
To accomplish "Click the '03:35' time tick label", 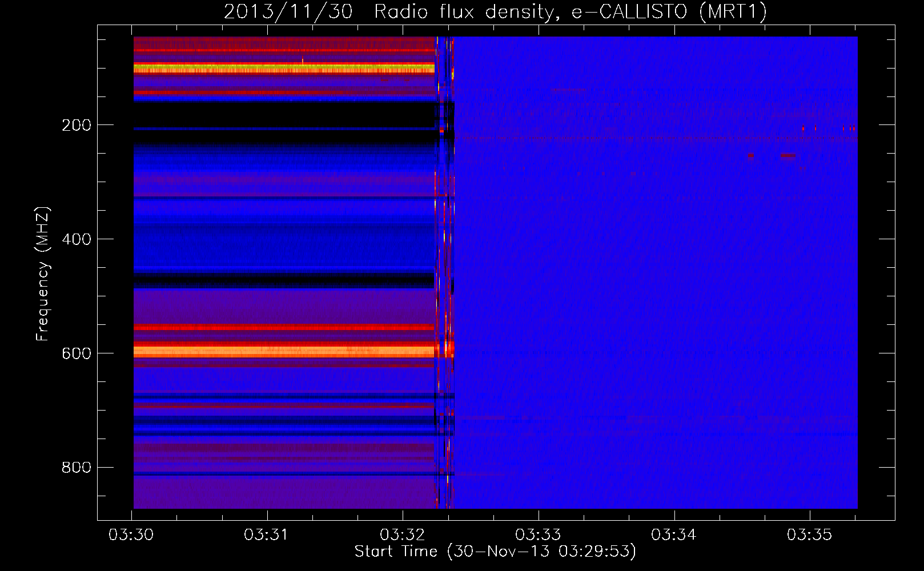I will coord(810,535).
